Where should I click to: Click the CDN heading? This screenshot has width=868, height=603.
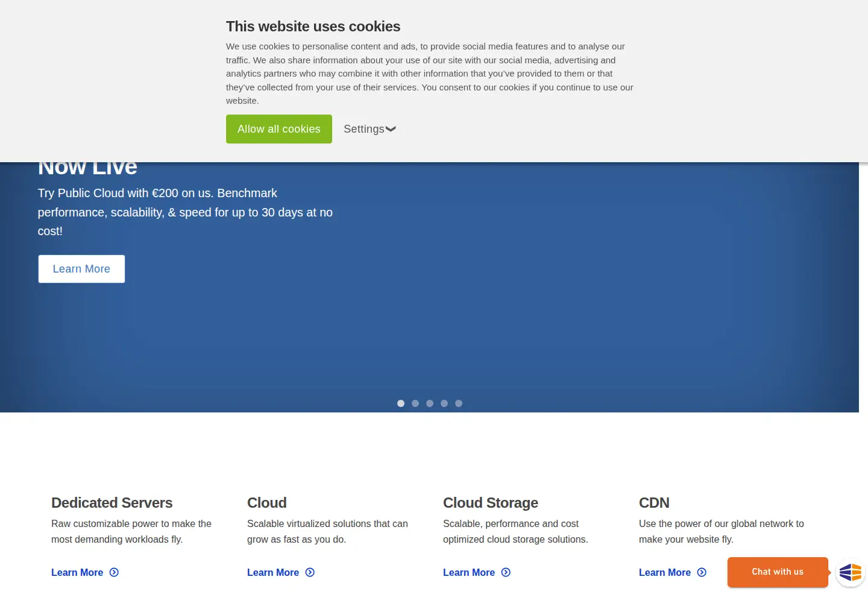tap(654, 503)
